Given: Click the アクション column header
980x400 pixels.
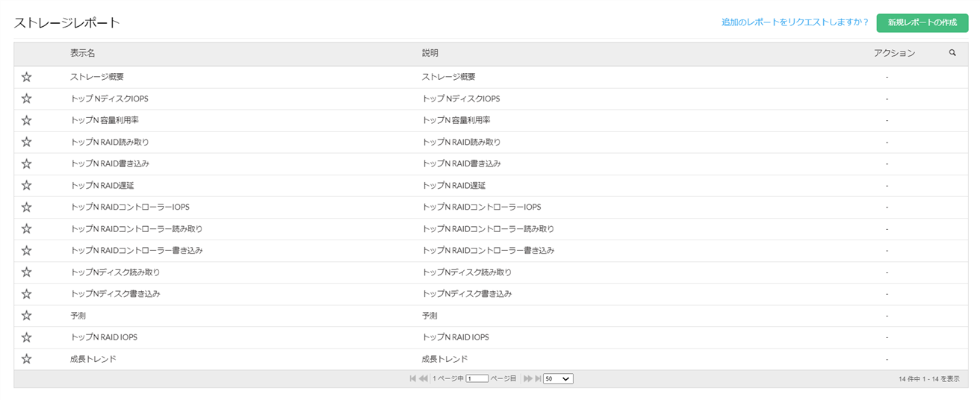Looking at the screenshot, I should click(894, 54).
